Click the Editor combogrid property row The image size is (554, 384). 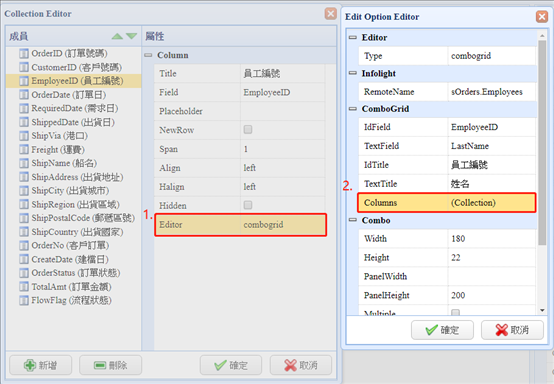240,225
